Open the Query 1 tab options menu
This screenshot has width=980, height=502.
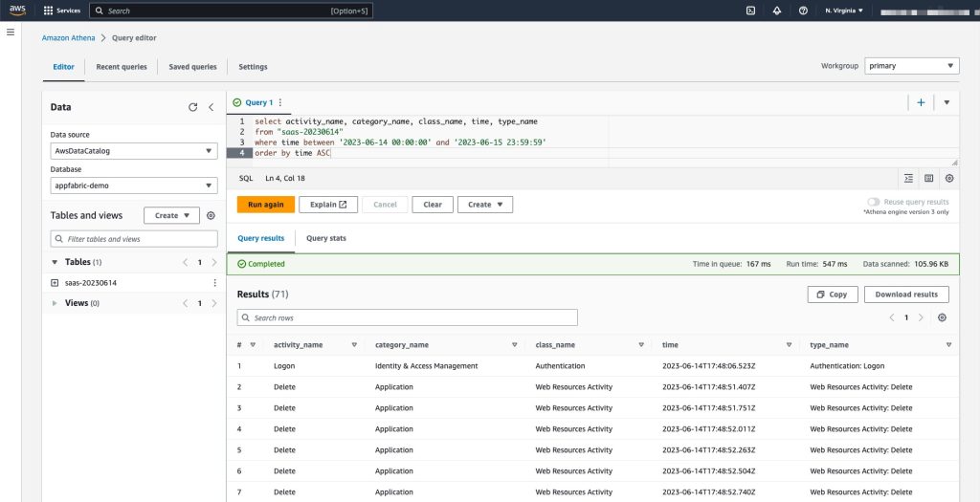280,102
